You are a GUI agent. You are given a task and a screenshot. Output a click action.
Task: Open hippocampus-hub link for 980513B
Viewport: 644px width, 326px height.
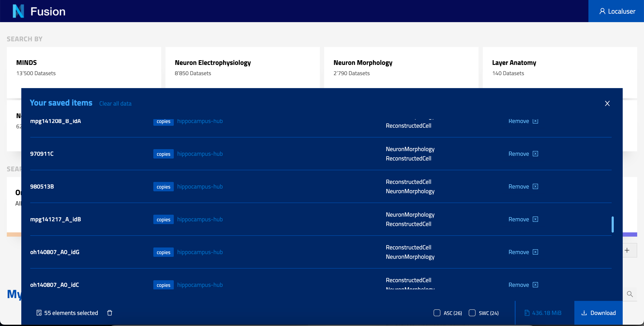pyautogui.click(x=200, y=187)
